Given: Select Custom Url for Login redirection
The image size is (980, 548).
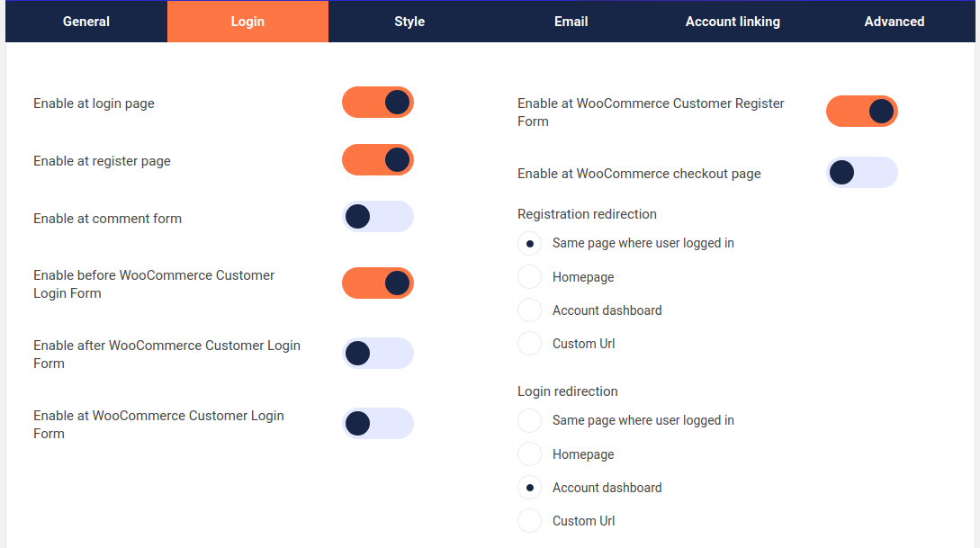Looking at the screenshot, I should 529,520.
